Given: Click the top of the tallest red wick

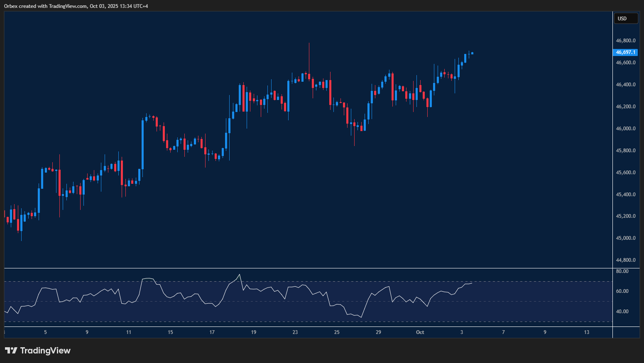Looking at the screenshot, I should tap(309, 43).
